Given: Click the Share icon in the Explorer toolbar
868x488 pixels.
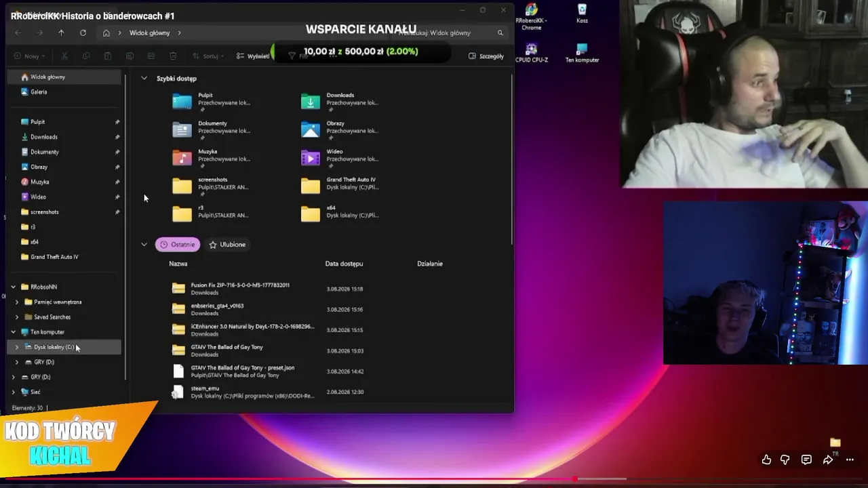Looking at the screenshot, I should (151, 56).
